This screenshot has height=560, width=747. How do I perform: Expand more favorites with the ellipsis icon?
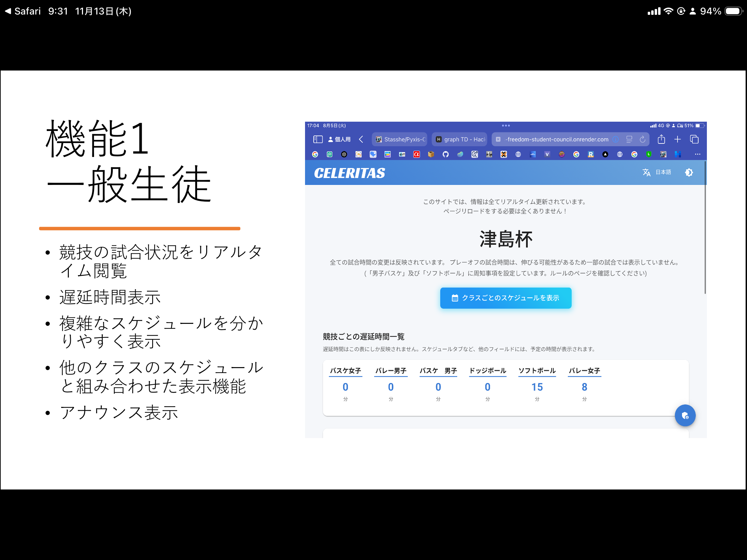698,154
